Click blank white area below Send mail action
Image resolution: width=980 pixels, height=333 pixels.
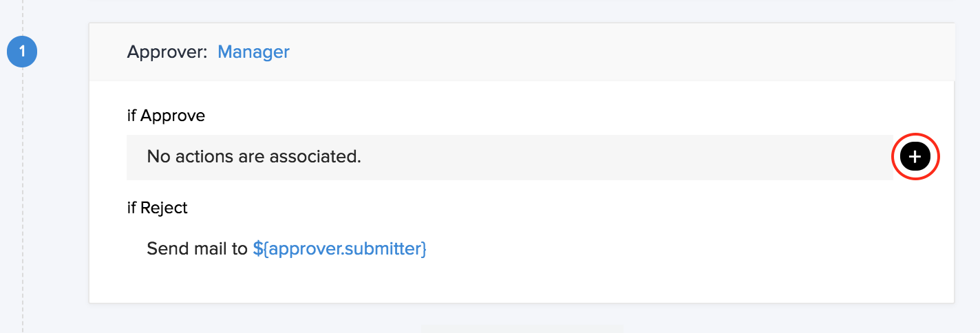point(482,282)
